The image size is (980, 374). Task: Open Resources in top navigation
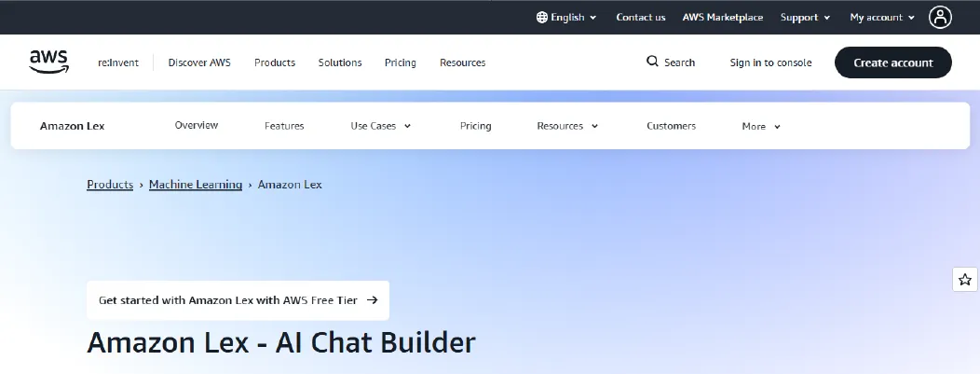click(462, 62)
